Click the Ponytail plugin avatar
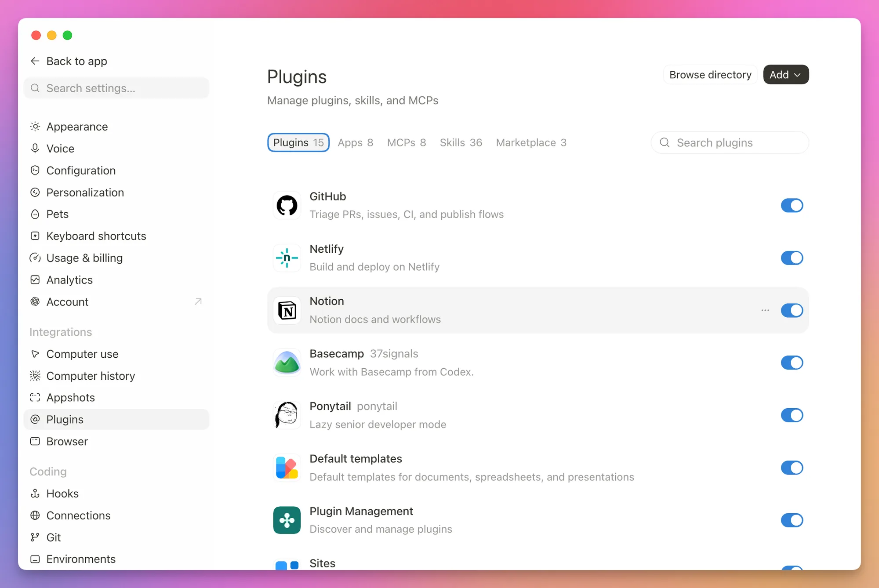This screenshot has width=879, height=588. (287, 415)
